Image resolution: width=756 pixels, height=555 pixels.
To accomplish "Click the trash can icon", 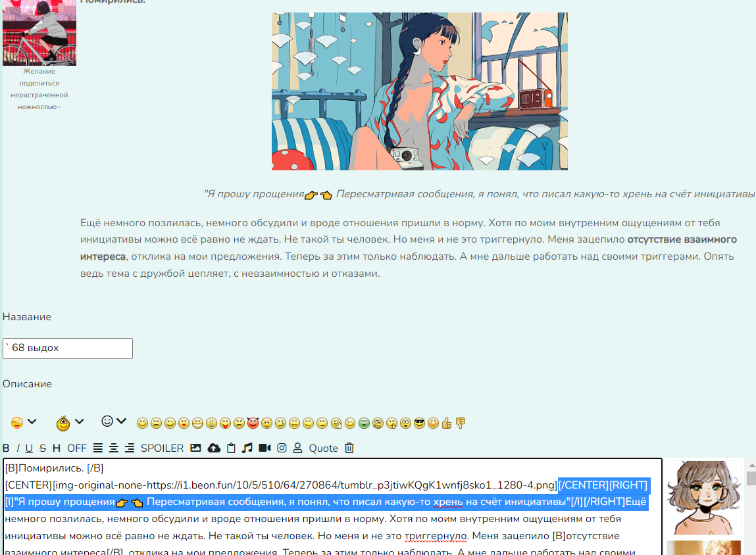I will pyautogui.click(x=349, y=448).
